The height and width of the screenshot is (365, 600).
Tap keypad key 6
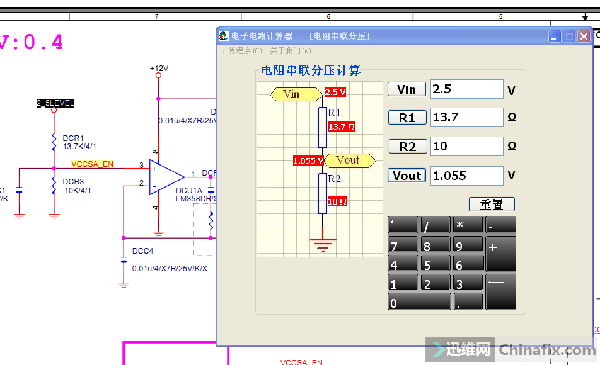(x=468, y=263)
